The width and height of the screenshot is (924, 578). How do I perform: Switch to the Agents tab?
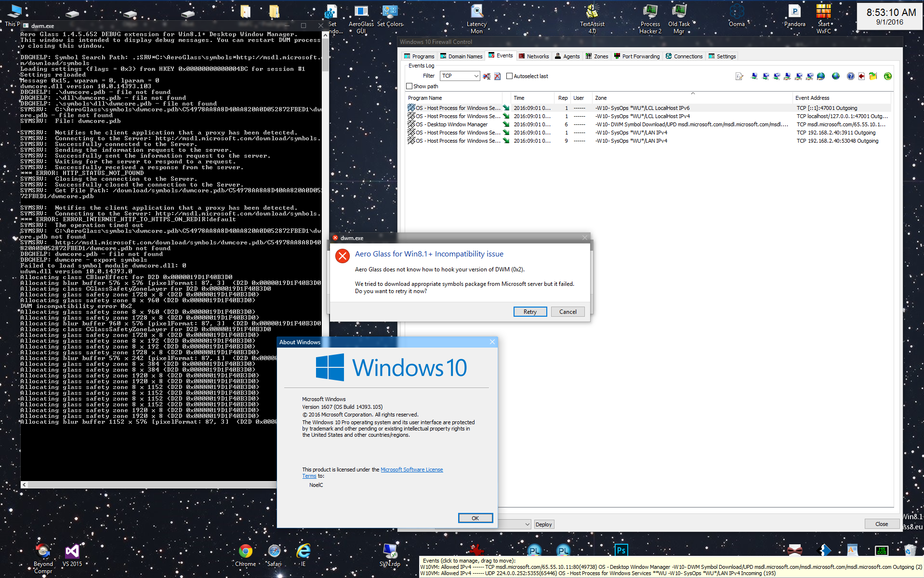click(x=568, y=56)
